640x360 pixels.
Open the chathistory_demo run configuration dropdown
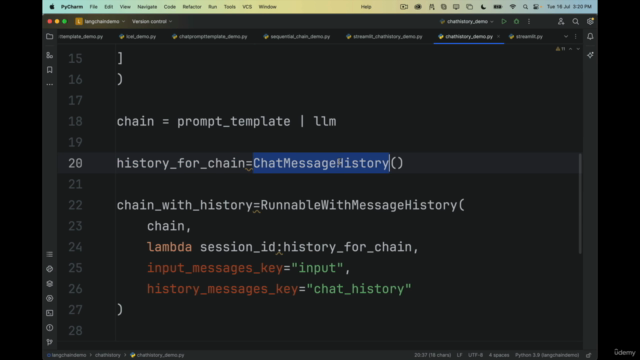tap(467, 21)
